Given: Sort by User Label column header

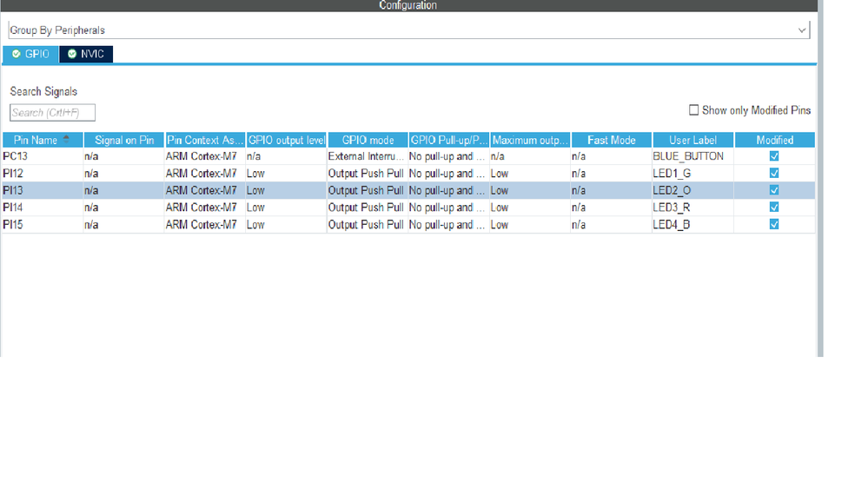Looking at the screenshot, I should [693, 140].
